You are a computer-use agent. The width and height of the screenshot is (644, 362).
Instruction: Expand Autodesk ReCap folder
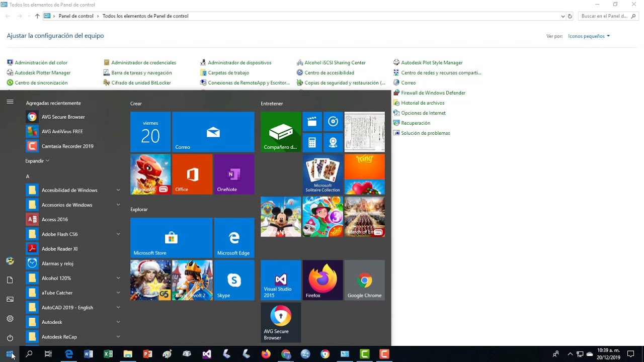[x=73, y=336]
